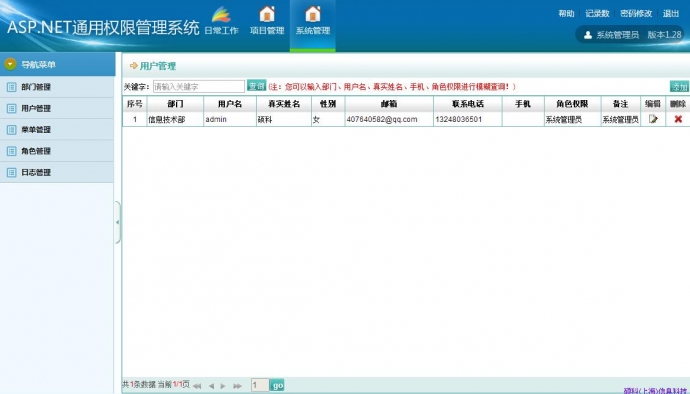The image size is (690, 394).
Task: Go to the first page arrow
Action: pos(197,386)
